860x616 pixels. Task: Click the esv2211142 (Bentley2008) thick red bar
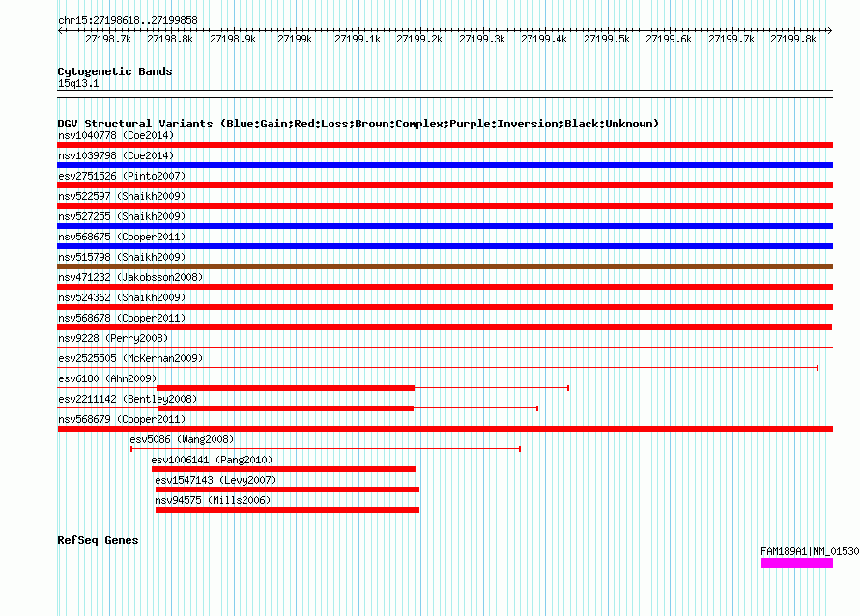[285, 408]
